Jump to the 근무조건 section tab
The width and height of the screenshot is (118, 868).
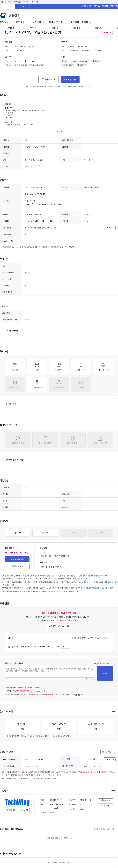pyautogui.click(x=33, y=28)
